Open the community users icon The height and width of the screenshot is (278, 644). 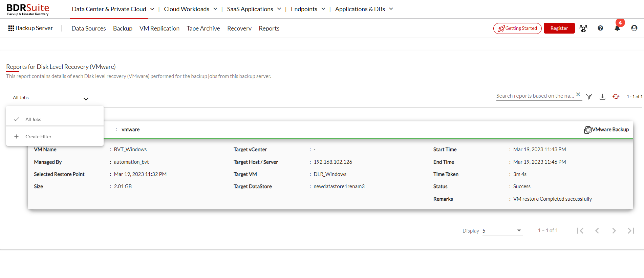pyautogui.click(x=583, y=28)
